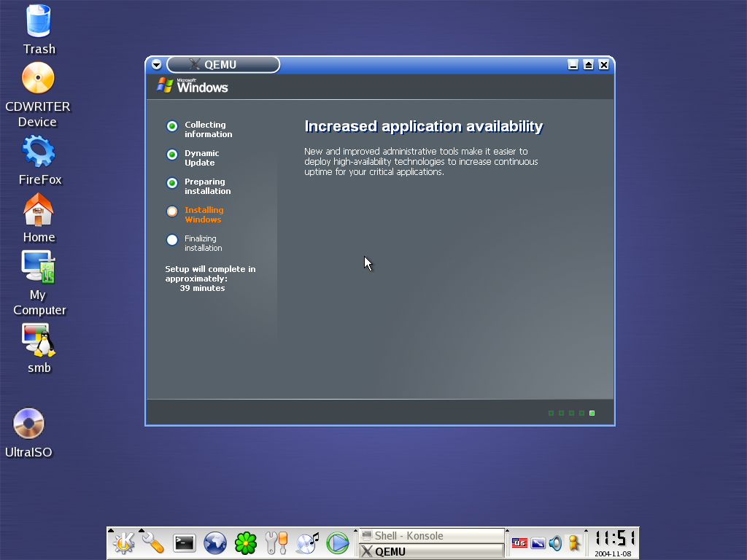Click the "Finalizing installation" label
The image size is (747, 560).
coord(204,243)
